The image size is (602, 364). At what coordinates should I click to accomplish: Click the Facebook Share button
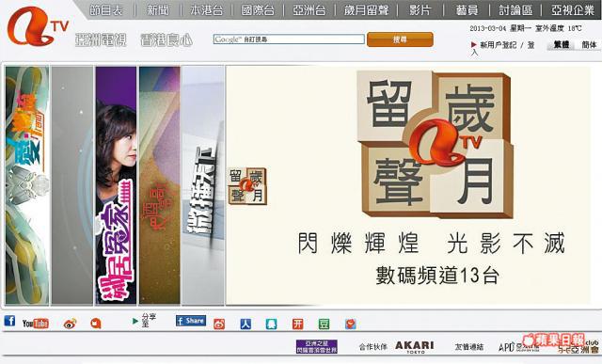pyautogui.click(x=191, y=321)
